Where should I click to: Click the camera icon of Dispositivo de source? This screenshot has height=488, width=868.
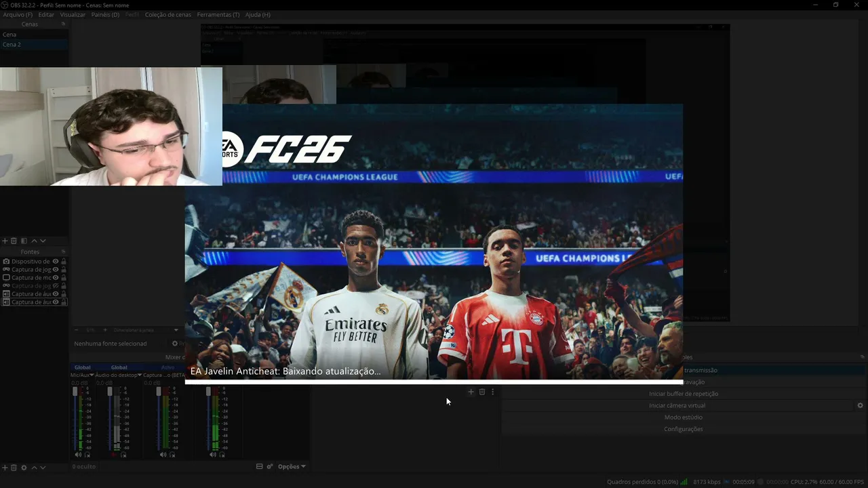click(x=6, y=261)
